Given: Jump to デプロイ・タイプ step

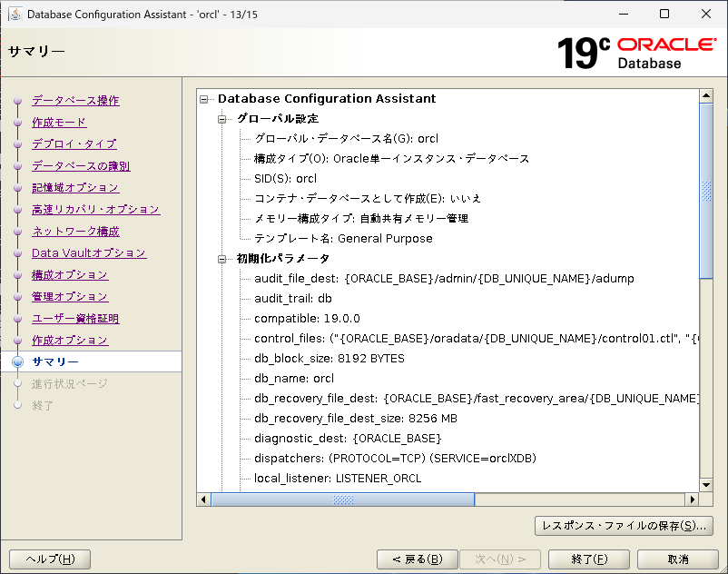Looking at the screenshot, I should (x=74, y=144).
